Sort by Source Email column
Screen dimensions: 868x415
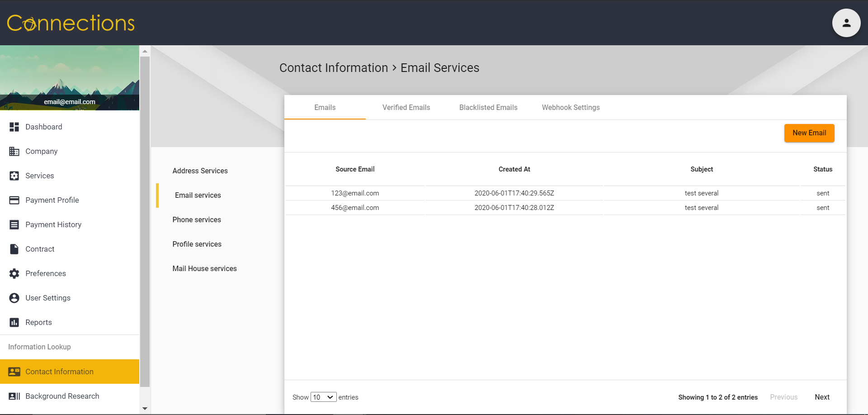355,169
